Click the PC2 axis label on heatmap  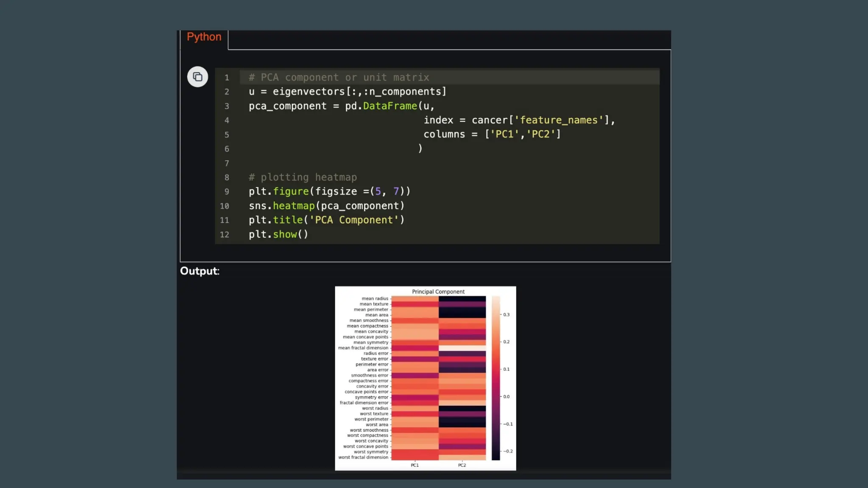click(462, 465)
